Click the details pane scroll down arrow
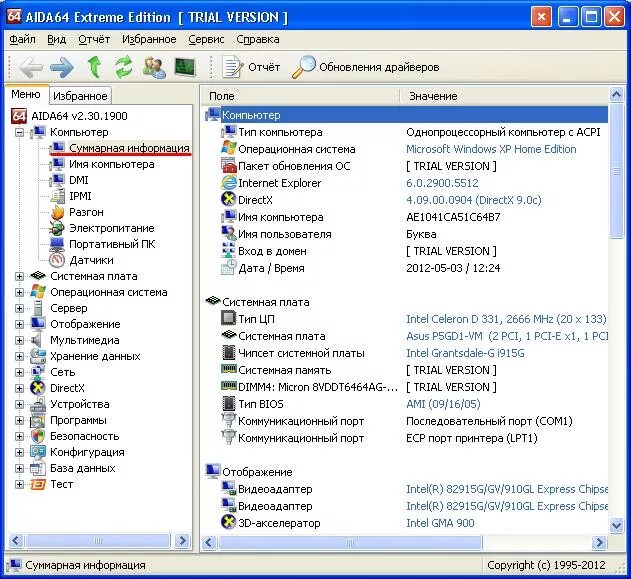Viewport: 631px width, 579px height. tap(616, 525)
